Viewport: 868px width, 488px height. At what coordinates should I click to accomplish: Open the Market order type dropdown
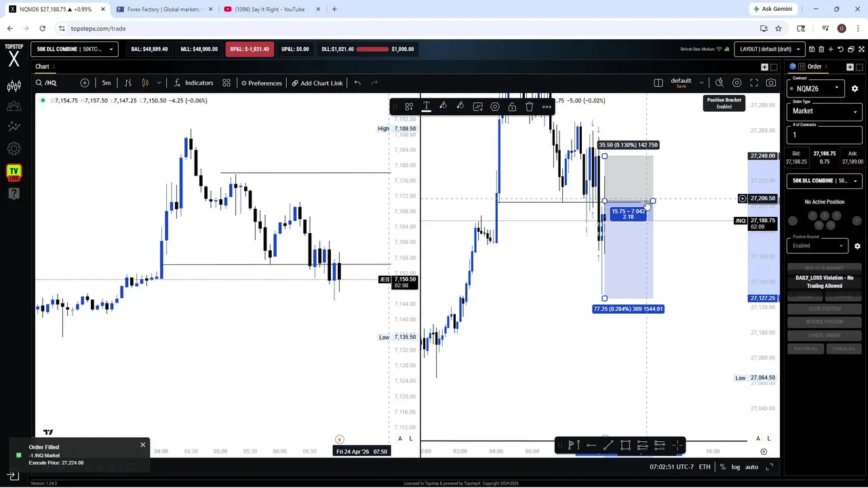[x=825, y=111]
